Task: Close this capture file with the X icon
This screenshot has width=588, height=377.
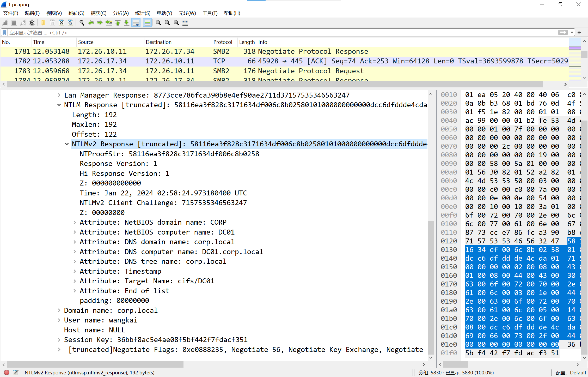Action: click(x=62, y=23)
